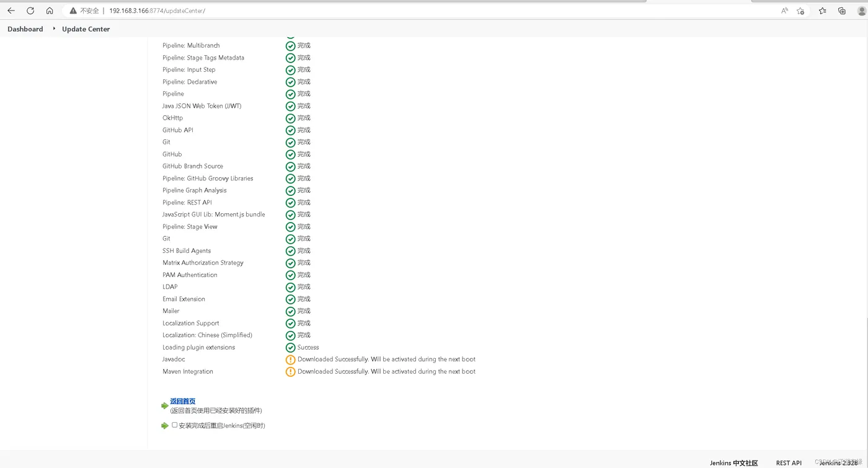Open the REST API footer link

[789, 463]
